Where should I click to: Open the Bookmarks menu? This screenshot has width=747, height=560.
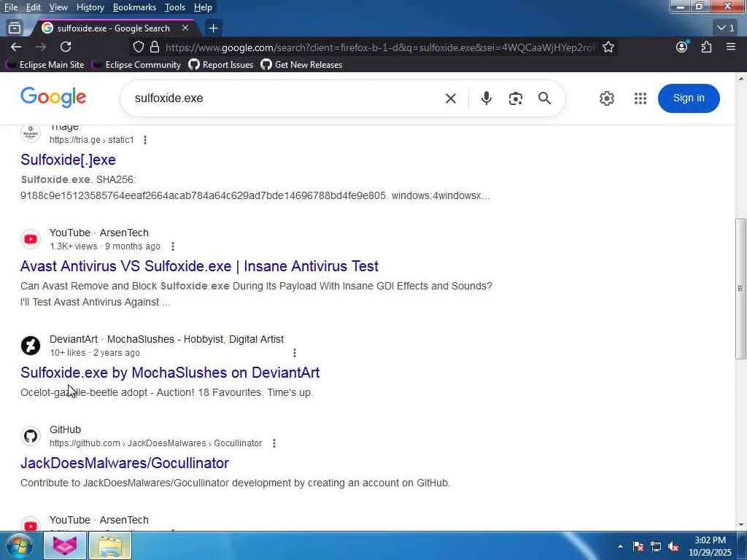134,7
